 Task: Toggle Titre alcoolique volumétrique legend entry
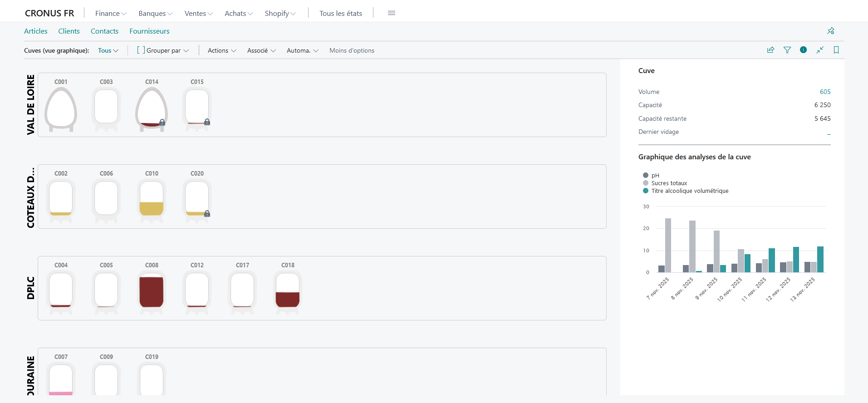click(686, 191)
